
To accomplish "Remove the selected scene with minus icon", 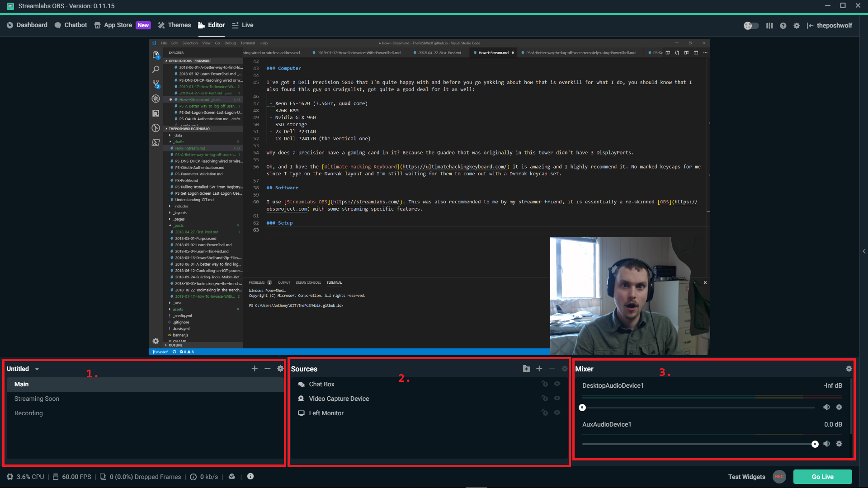I will click(268, 369).
